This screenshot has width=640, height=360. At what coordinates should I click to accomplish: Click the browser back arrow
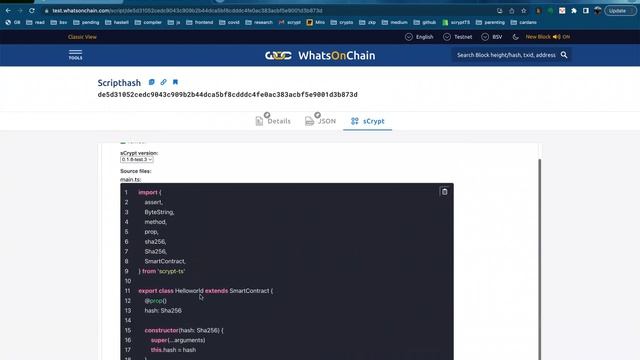pos(8,11)
